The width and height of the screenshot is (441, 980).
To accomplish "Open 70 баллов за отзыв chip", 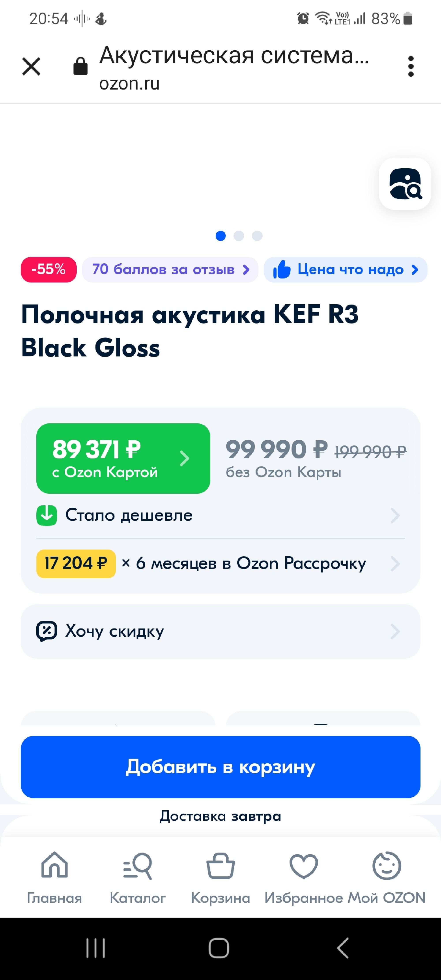I will click(x=170, y=269).
